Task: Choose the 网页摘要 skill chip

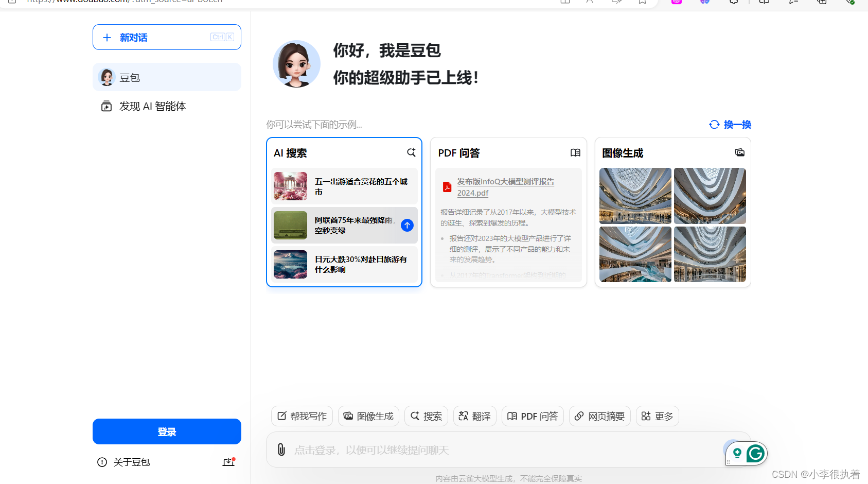Action: click(599, 416)
